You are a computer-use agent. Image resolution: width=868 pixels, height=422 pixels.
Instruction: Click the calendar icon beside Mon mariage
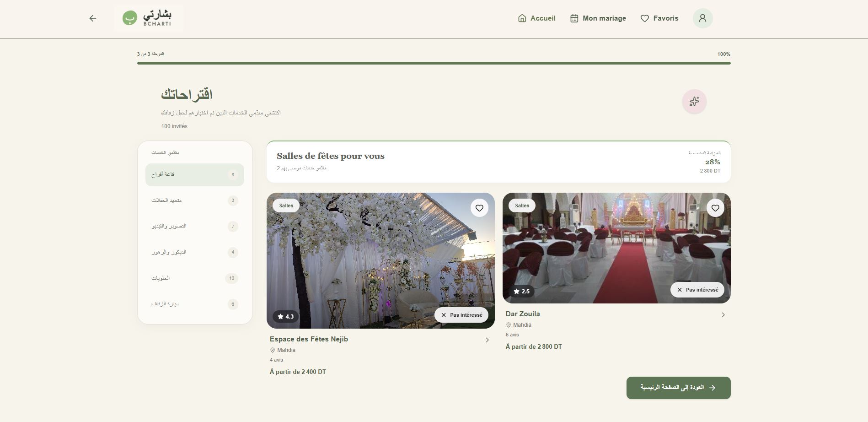pyautogui.click(x=574, y=18)
